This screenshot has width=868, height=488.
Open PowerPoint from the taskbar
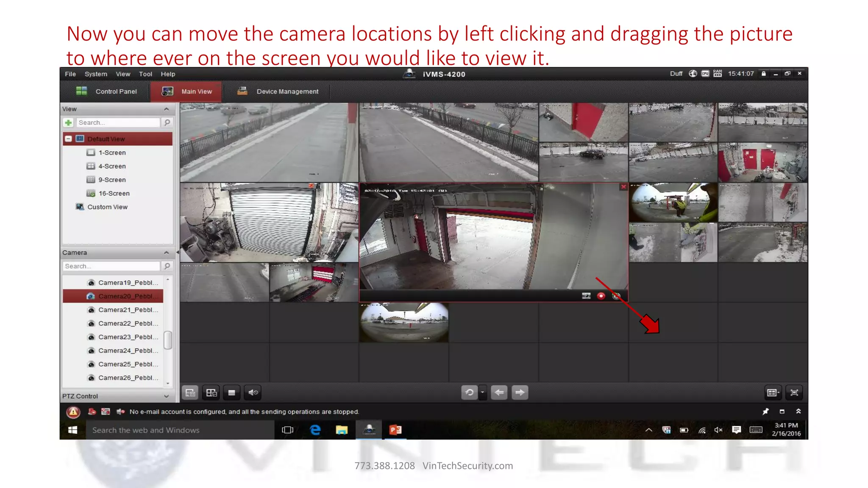point(395,430)
